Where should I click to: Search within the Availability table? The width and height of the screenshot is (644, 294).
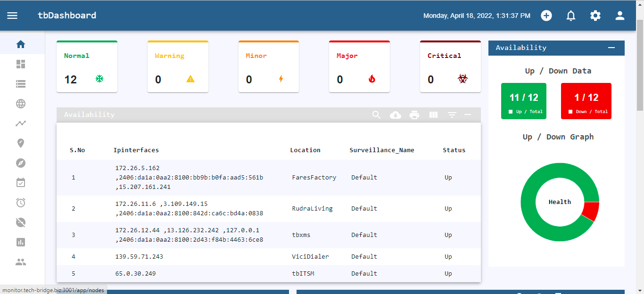[376, 114]
